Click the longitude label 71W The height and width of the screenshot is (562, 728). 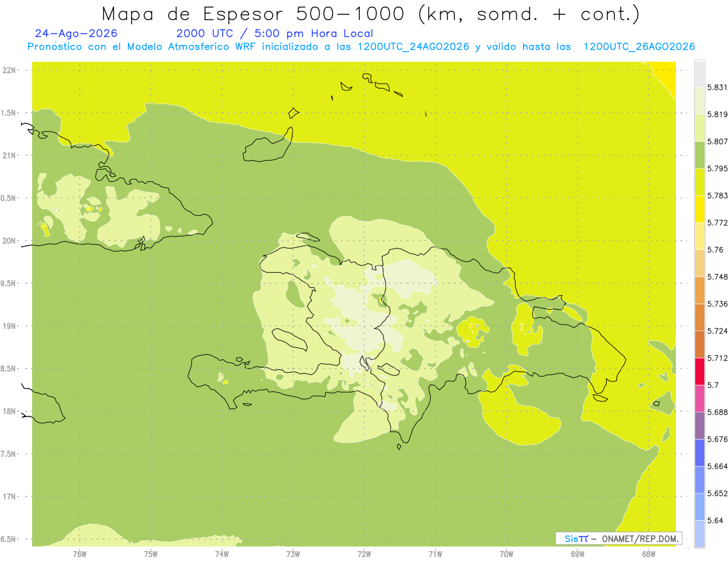coord(435,554)
